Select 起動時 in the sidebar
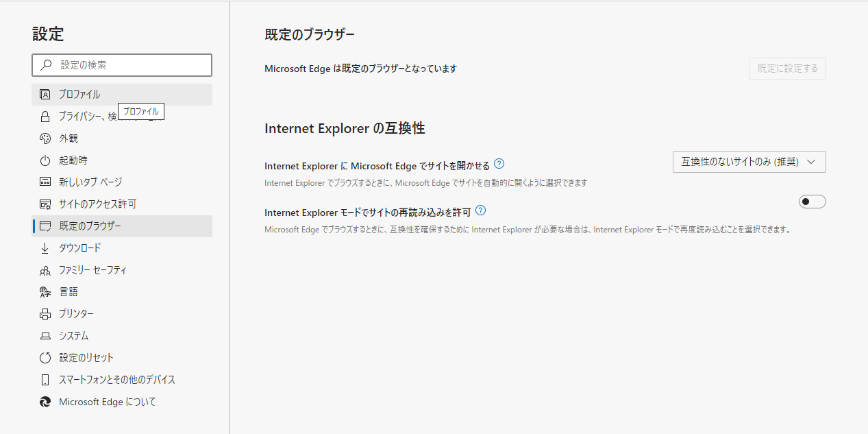The width and height of the screenshot is (868, 434). [x=122, y=160]
